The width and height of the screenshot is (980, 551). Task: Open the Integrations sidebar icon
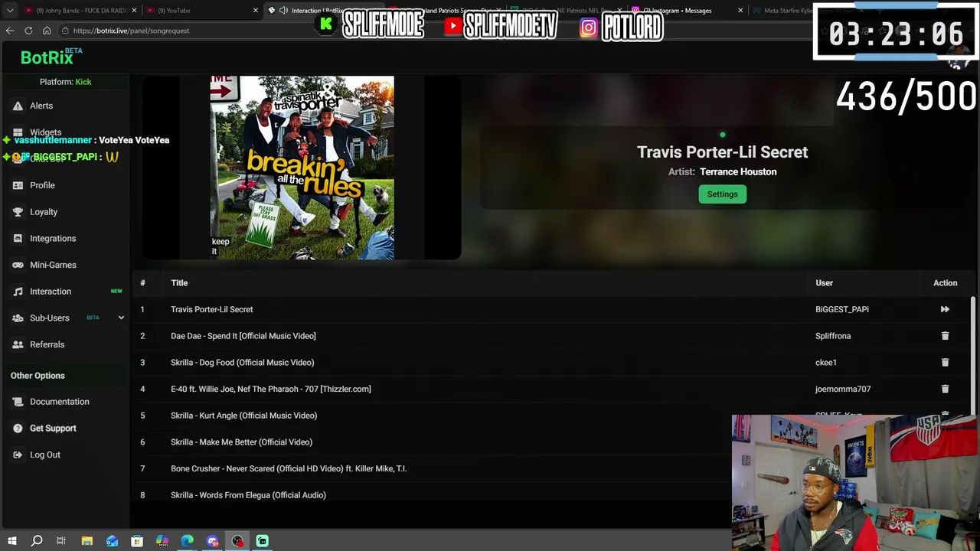pyautogui.click(x=18, y=238)
